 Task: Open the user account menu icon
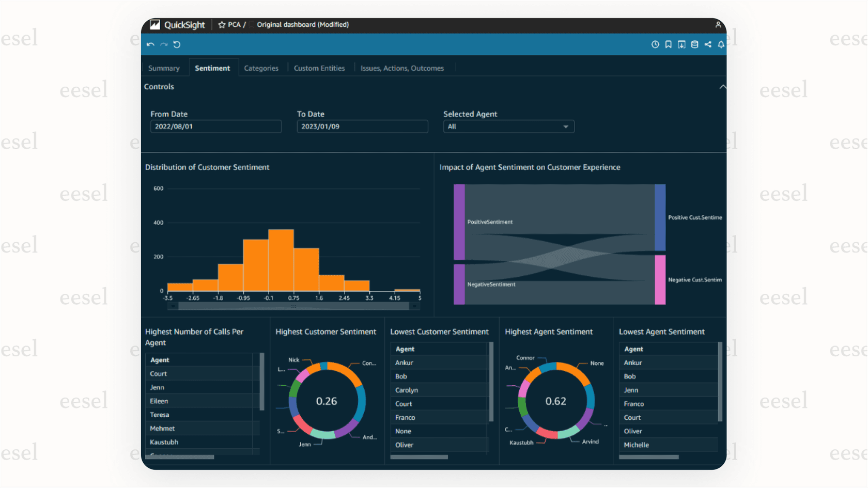click(718, 24)
